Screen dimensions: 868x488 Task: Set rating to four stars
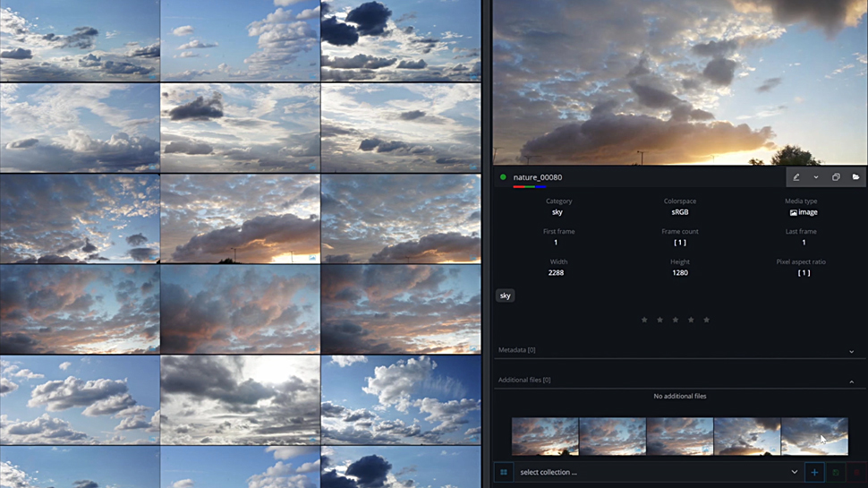[x=691, y=320]
